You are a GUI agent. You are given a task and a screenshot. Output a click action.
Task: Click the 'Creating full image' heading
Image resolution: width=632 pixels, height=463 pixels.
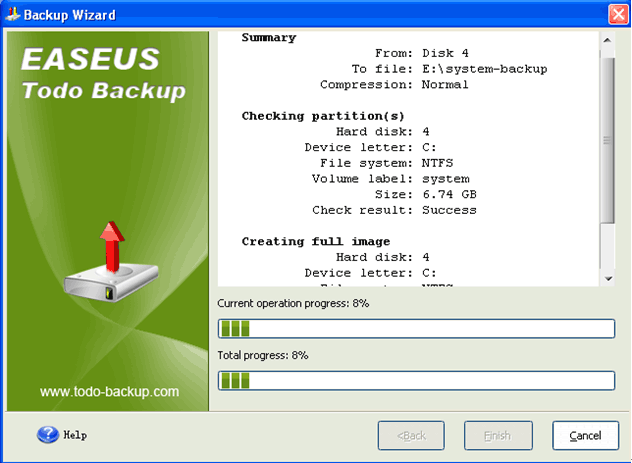316,242
